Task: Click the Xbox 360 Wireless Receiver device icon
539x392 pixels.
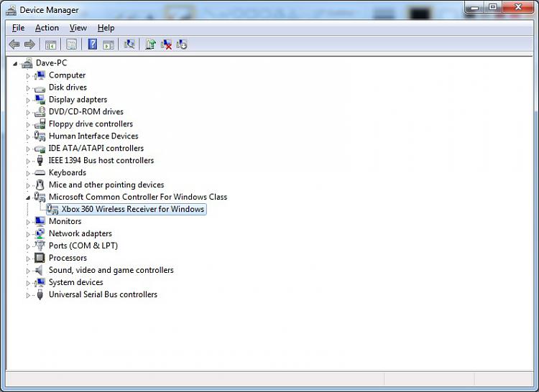Action: (52, 209)
